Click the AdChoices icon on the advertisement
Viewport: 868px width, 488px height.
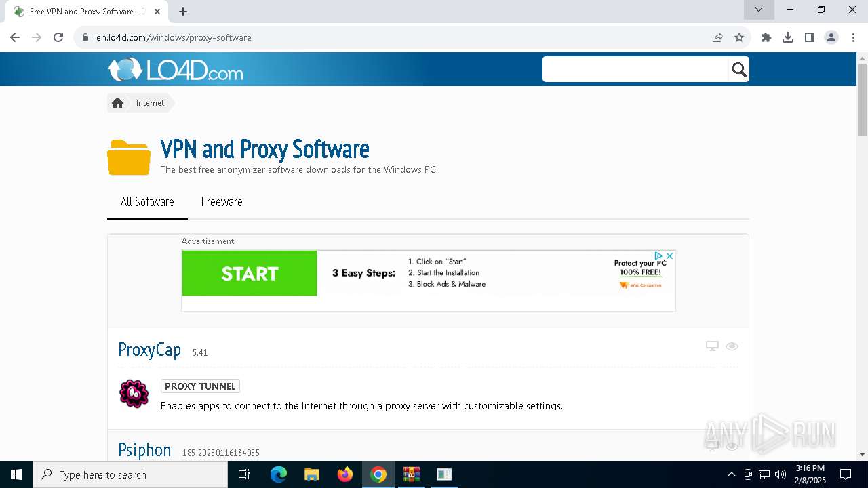coord(658,256)
